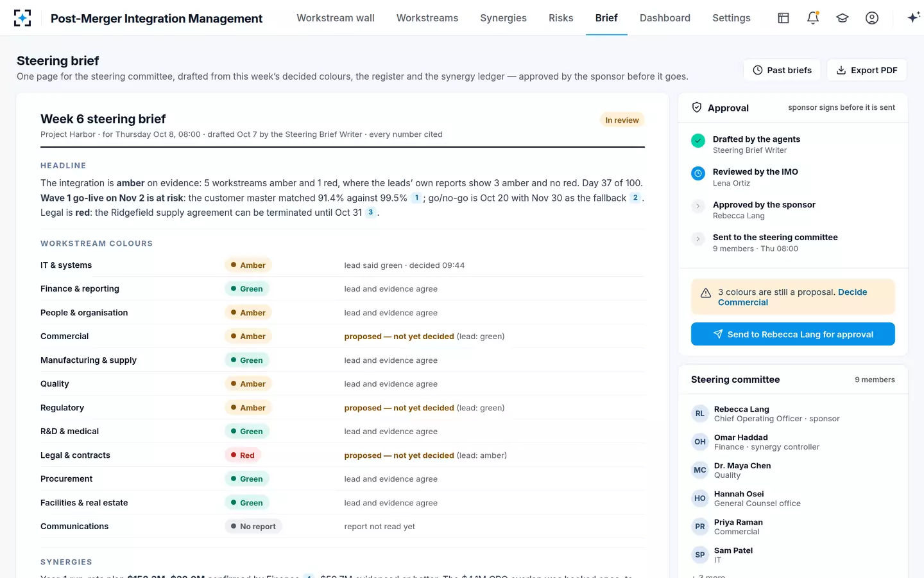Open Past briefs
Screen dimensions: 924x578
pyautogui.click(x=782, y=70)
